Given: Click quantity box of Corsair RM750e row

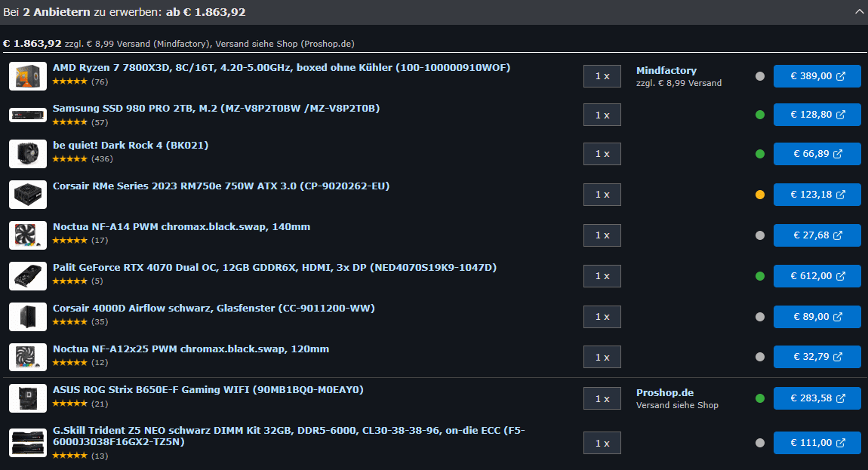Looking at the screenshot, I should (602, 195).
